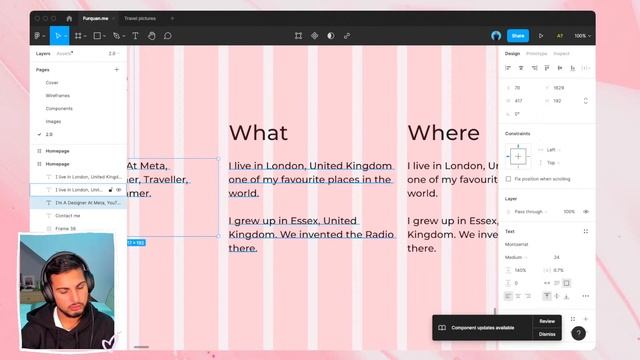Click the Create link icon in toolbar
This screenshot has height=360, width=640.
click(x=347, y=36)
